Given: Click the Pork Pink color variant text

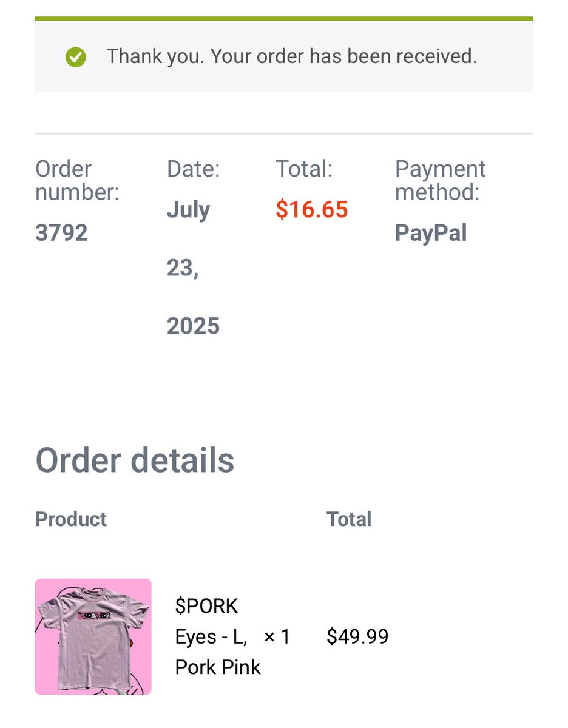Looking at the screenshot, I should click(x=218, y=667).
